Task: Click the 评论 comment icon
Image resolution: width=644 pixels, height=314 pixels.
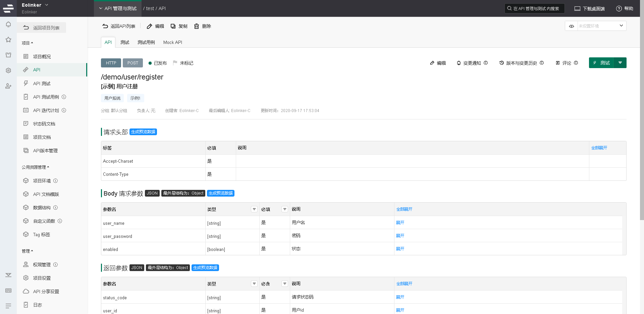Action: click(558, 63)
